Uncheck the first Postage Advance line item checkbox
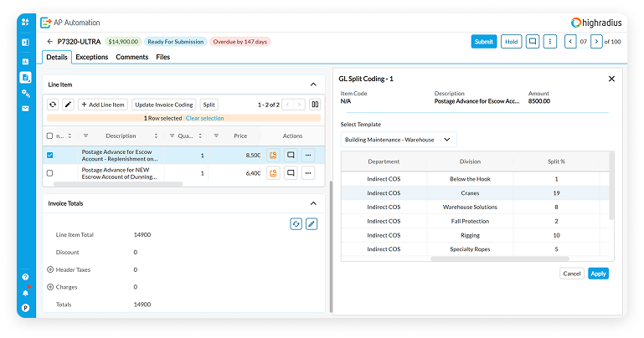The image size is (644, 338). 50,155
